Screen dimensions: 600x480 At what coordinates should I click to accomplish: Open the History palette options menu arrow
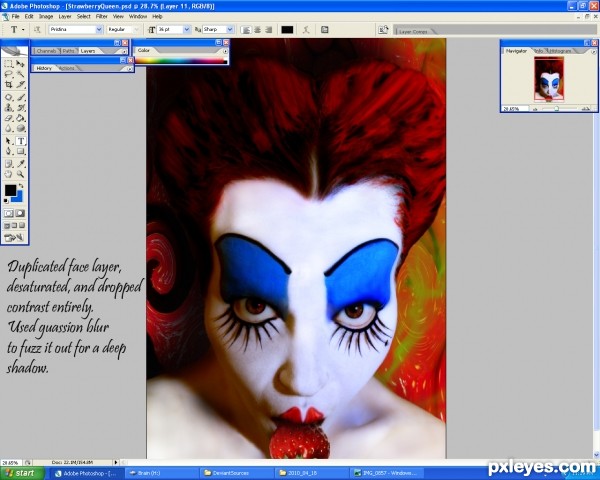coord(130,69)
